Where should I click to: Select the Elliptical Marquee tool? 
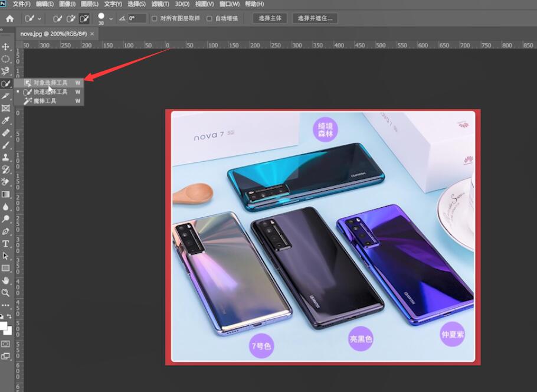click(5, 59)
